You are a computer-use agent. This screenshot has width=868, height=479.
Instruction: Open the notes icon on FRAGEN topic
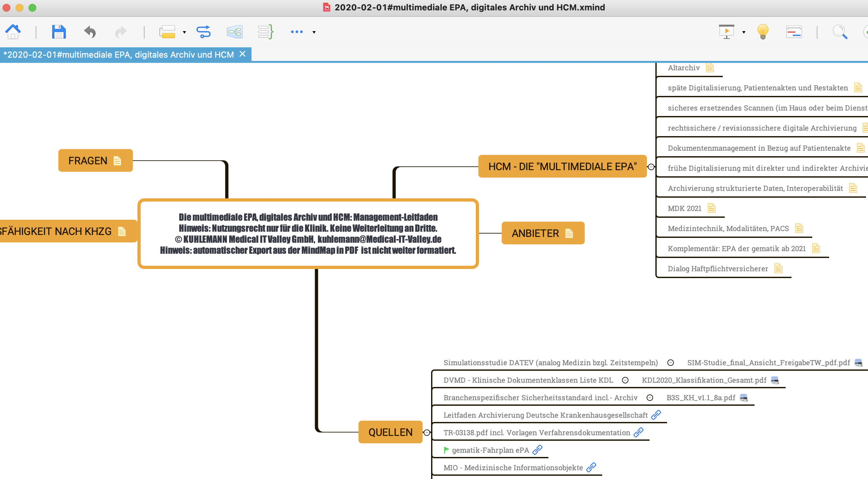(117, 161)
